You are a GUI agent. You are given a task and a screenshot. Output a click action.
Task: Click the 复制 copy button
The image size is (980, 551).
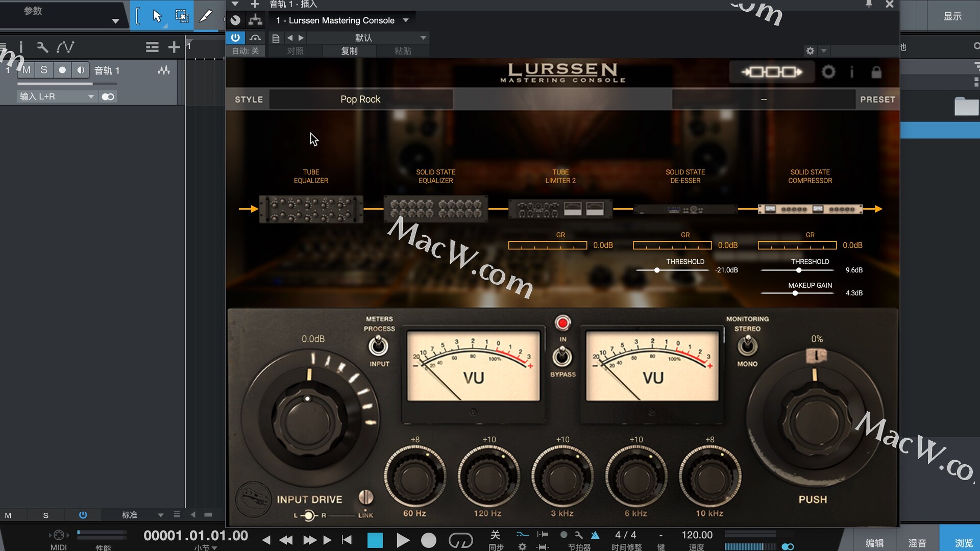coord(349,51)
